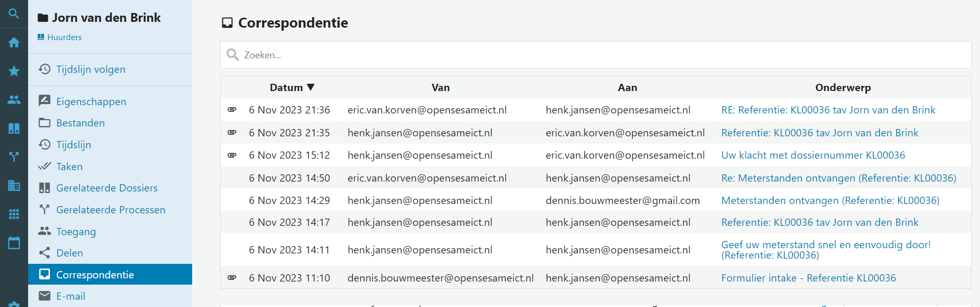Open the home icon in left rail
This screenshot has width=980, height=307.
point(14,43)
